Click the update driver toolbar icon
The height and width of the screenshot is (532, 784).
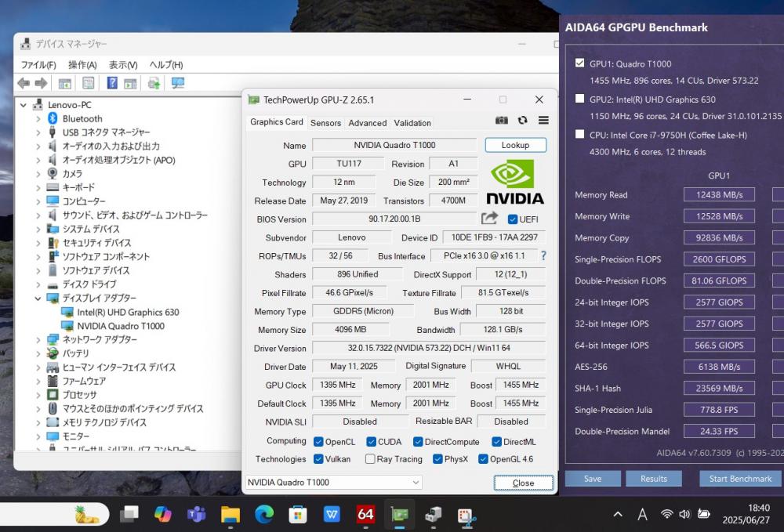click(x=154, y=83)
